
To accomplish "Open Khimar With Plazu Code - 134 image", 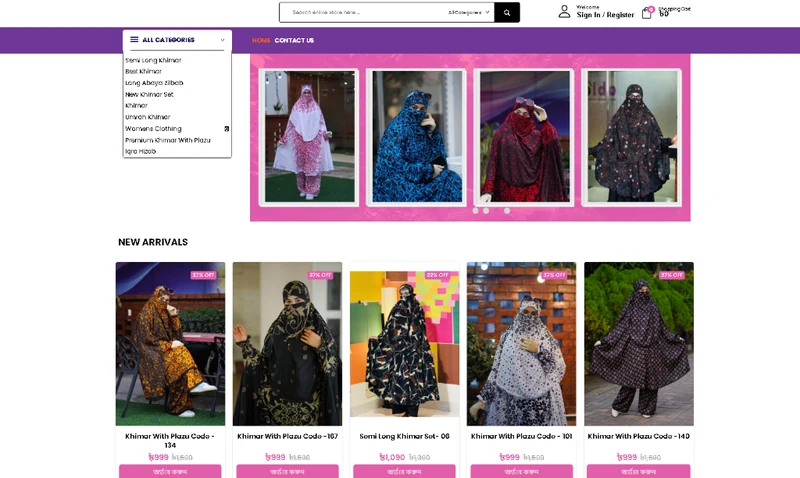I will pos(170,344).
